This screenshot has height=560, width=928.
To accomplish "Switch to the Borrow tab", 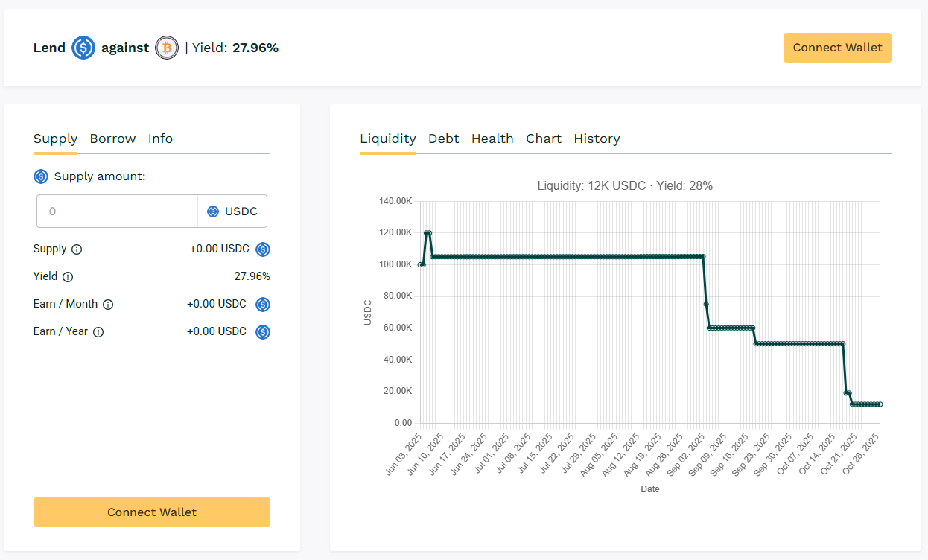I will pyautogui.click(x=112, y=139).
